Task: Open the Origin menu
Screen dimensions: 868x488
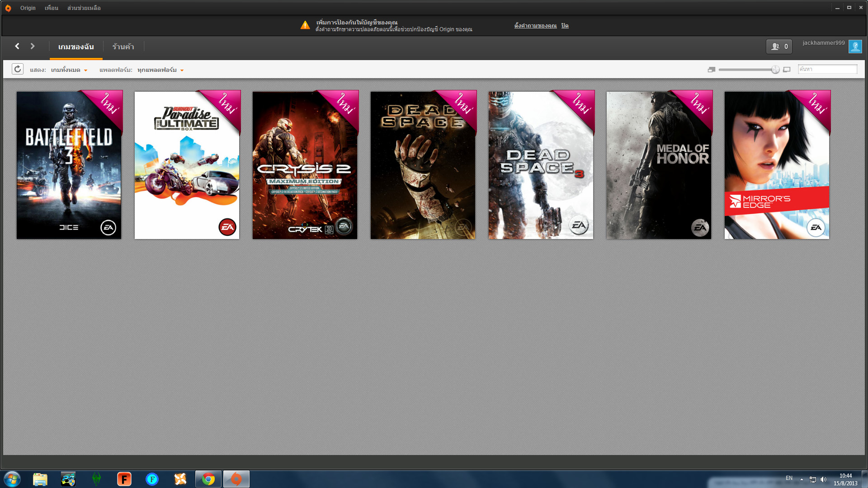Action: (28, 8)
